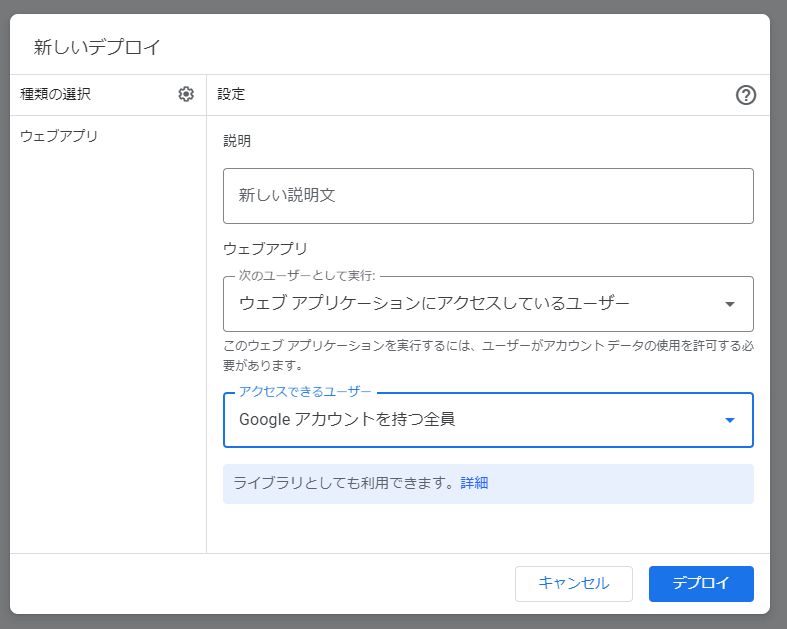The width and height of the screenshot is (787, 629).
Task: Open the help question mark icon
Action: (746, 95)
